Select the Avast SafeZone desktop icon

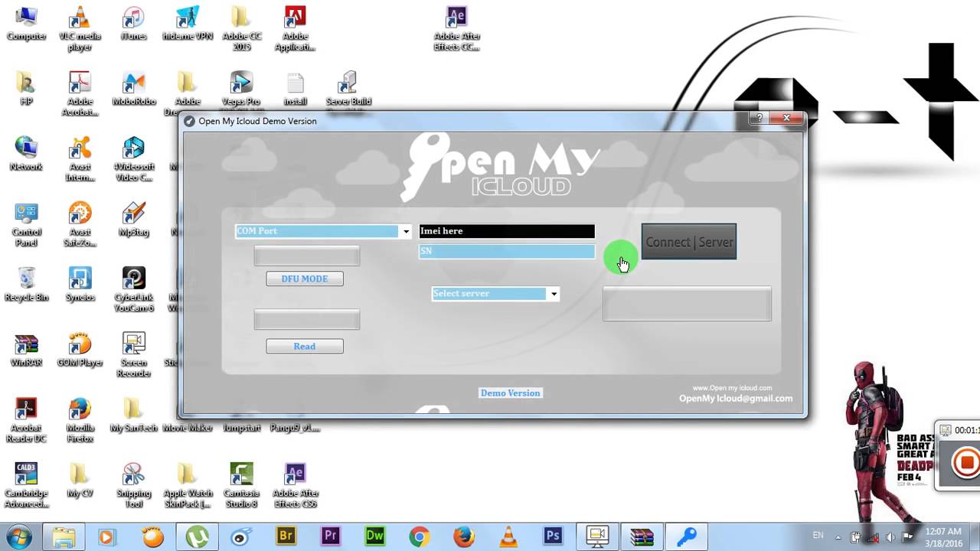pos(80,224)
